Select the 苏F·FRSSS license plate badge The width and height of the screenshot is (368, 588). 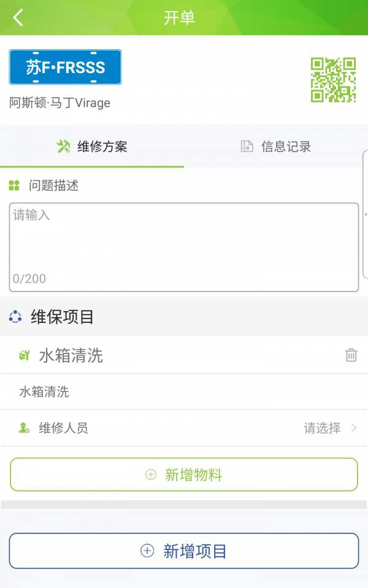[65, 67]
